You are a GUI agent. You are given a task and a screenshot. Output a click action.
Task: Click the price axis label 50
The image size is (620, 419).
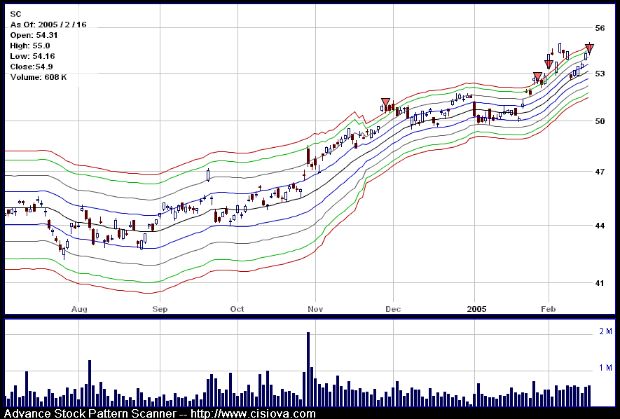click(600, 121)
